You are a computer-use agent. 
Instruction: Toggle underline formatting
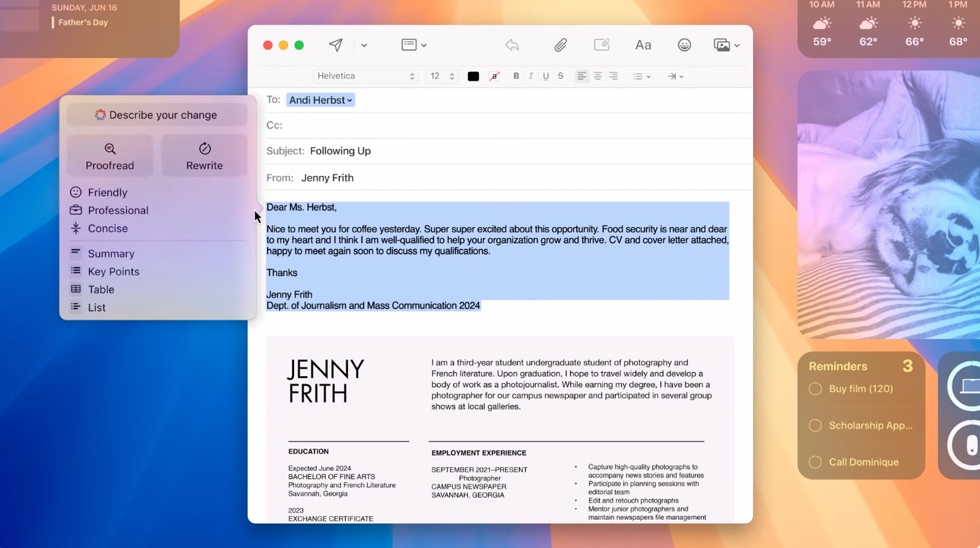pos(545,76)
